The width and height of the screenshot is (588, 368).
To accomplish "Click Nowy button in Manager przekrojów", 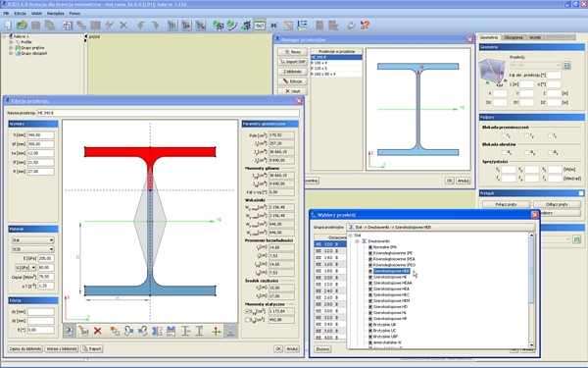I will pyautogui.click(x=292, y=52).
